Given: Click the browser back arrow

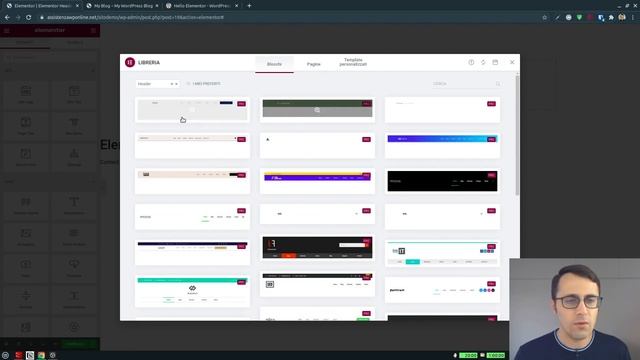Looking at the screenshot, I should pos(7,18).
